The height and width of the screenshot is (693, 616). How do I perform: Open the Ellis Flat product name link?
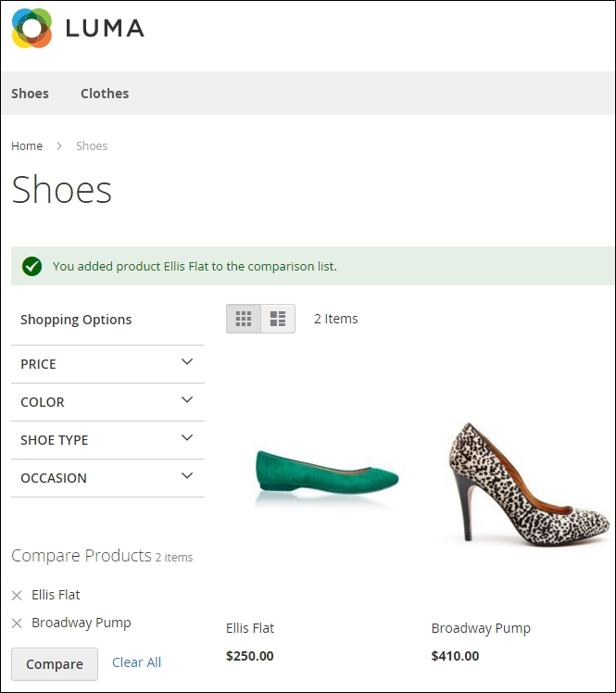tap(250, 628)
